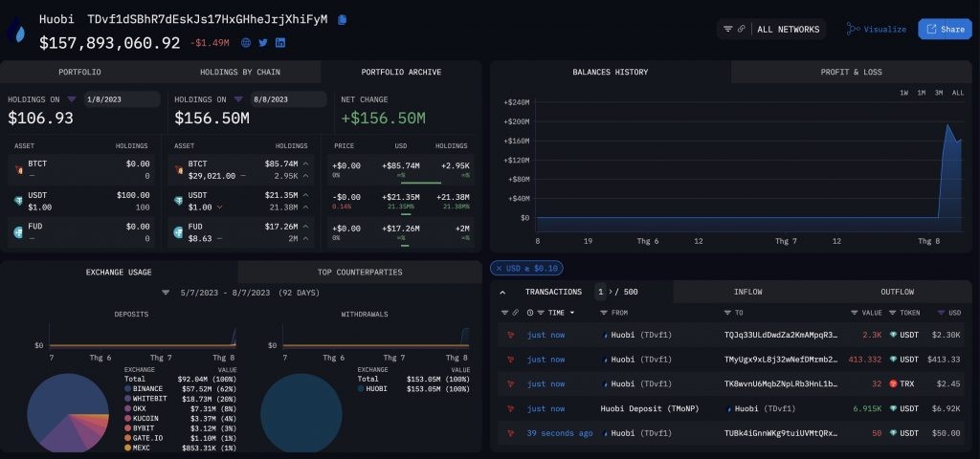
Task: Go to the next transactions page arrow
Action: [612, 292]
